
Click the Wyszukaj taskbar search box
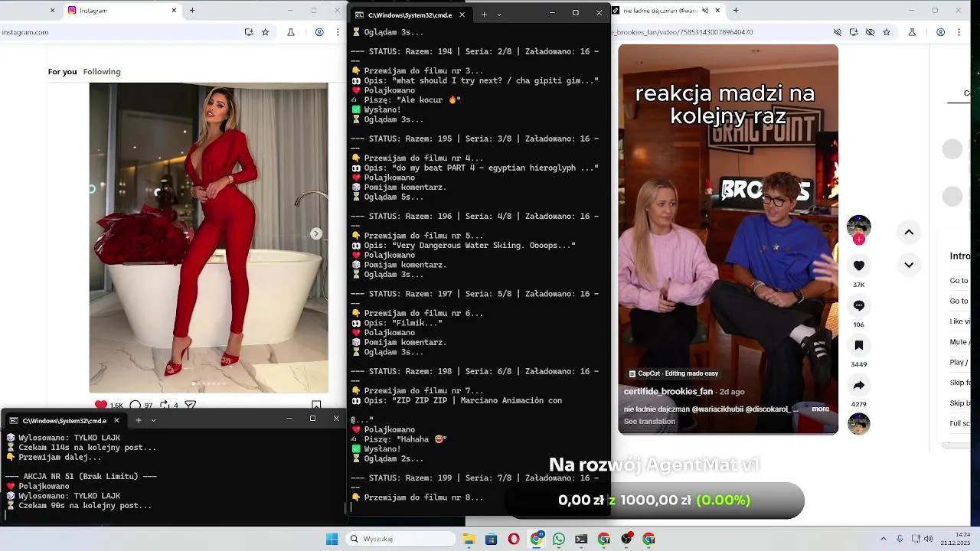click(400, 539)
